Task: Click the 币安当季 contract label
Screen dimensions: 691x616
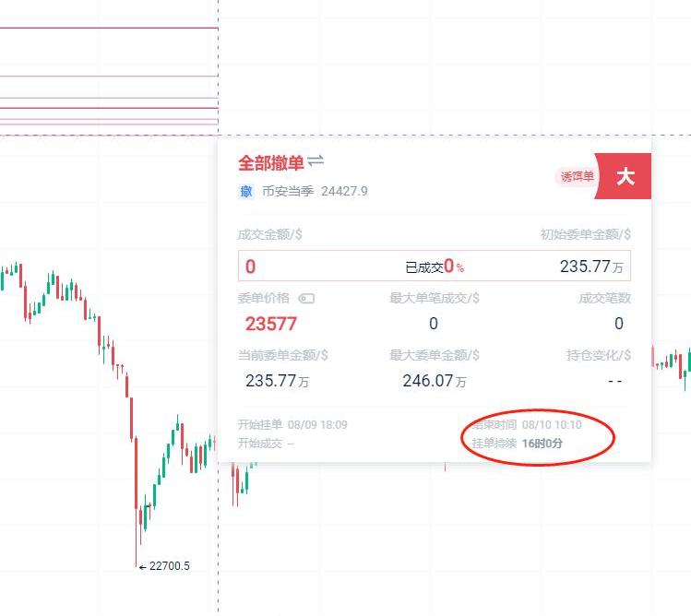Action: pos(288,191)
